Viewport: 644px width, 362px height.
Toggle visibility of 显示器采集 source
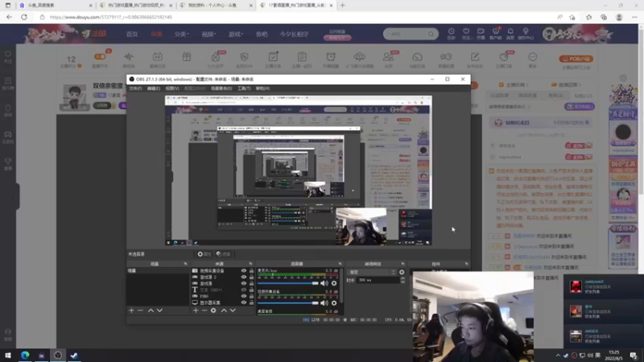point(244,302)
